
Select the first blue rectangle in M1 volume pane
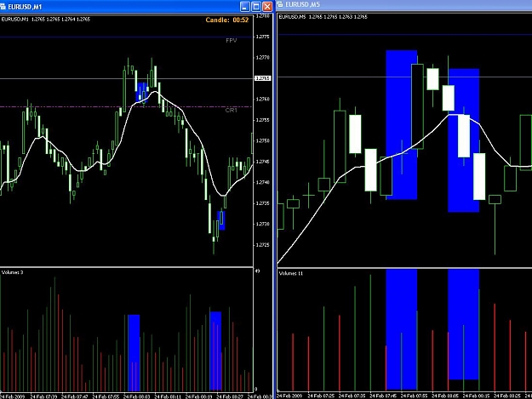pyautogui.click(x=134, y=352)
